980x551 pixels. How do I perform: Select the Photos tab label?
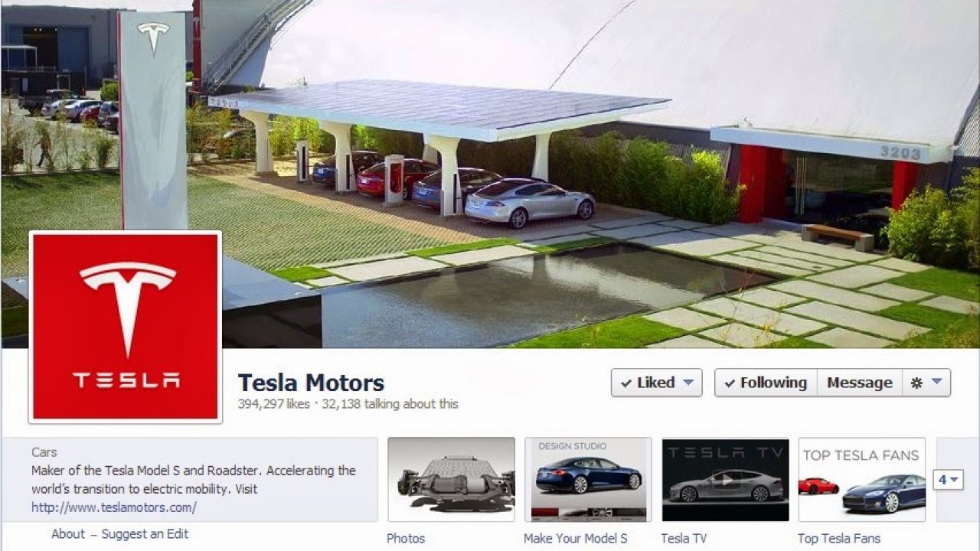click(406, 538)
